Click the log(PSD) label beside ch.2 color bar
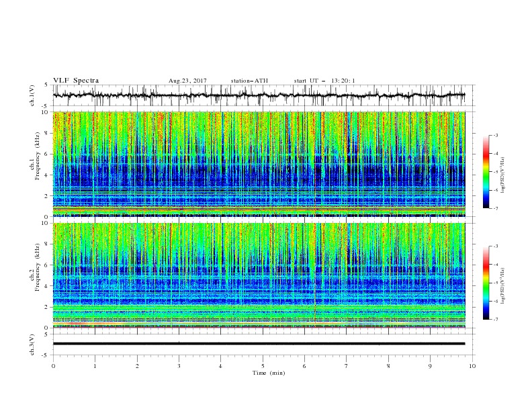532x411 pixels. coord(502,285)
